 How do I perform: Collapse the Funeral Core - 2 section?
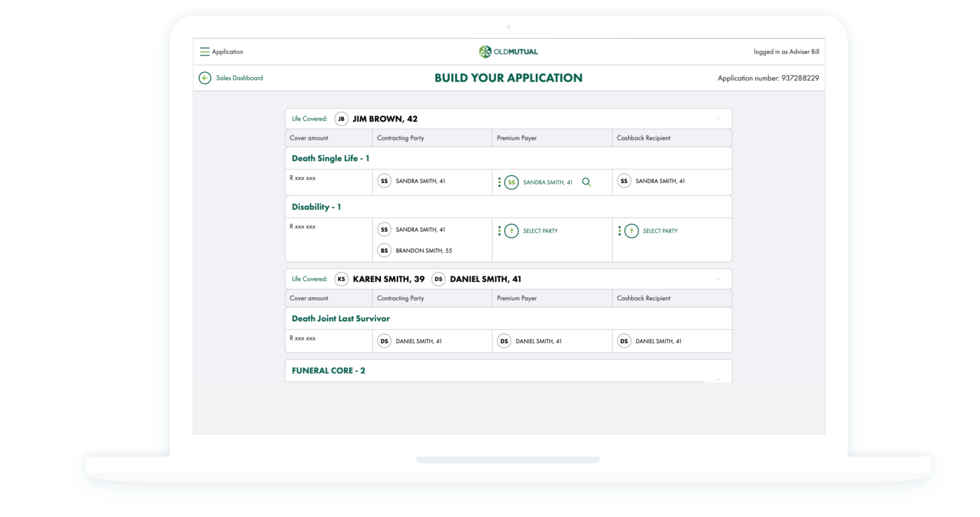click(x=718, y=379)
